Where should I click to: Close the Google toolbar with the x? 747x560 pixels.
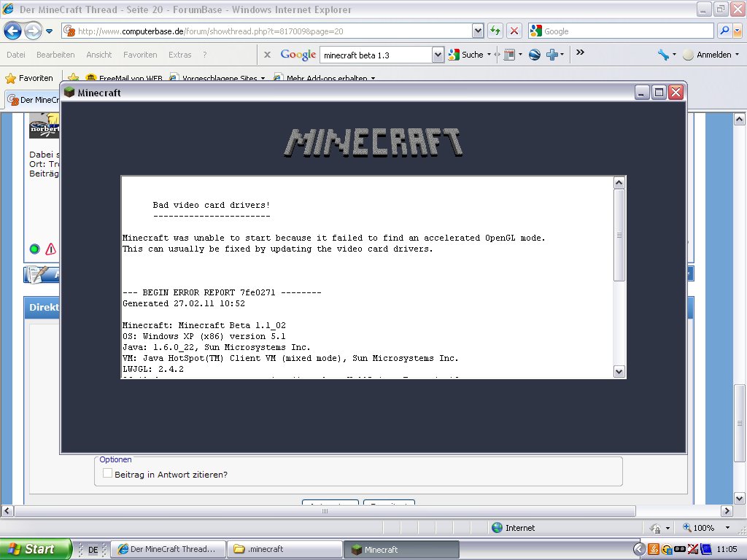click(267, 55)
